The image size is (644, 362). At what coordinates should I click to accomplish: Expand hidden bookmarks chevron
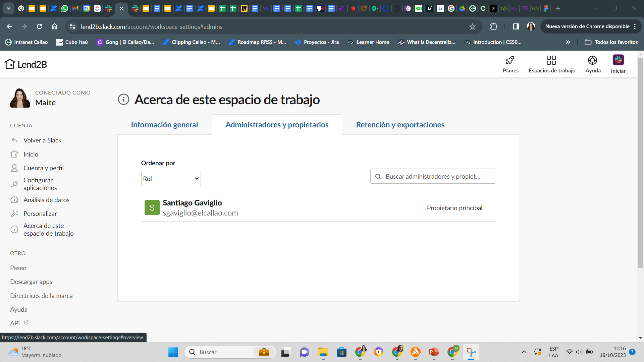568,42
